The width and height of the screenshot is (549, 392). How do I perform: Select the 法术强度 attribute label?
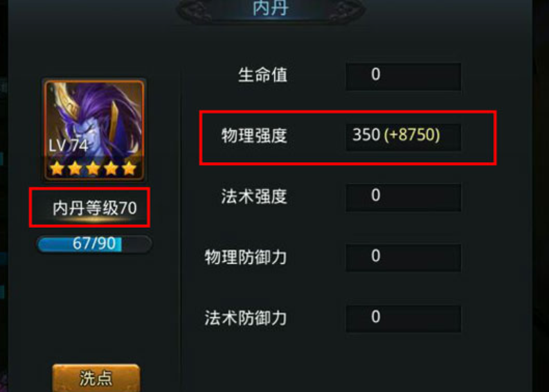point(254,196)
